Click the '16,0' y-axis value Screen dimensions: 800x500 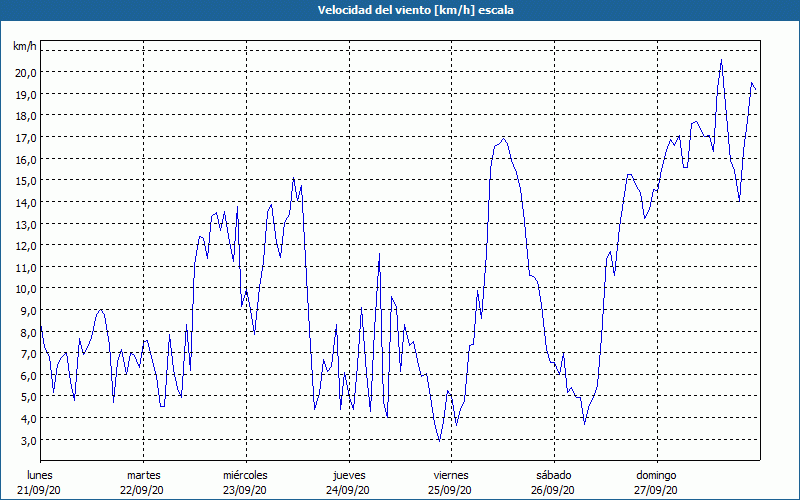pos(26,160)
